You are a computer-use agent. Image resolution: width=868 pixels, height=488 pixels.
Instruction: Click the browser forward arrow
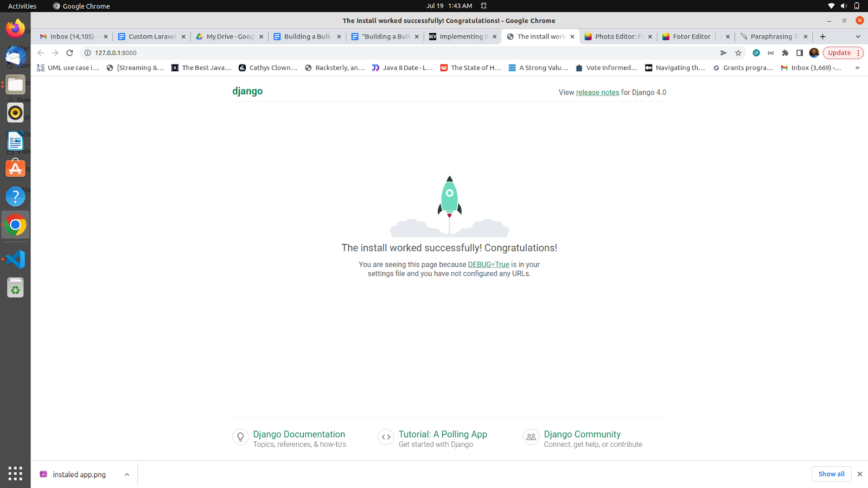(x=55, y=53)
